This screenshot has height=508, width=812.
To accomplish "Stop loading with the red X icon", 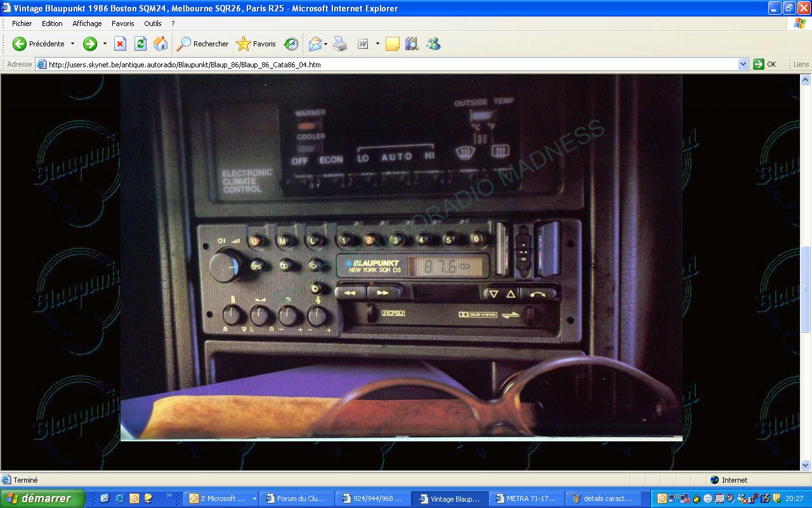I will (120, 44).
